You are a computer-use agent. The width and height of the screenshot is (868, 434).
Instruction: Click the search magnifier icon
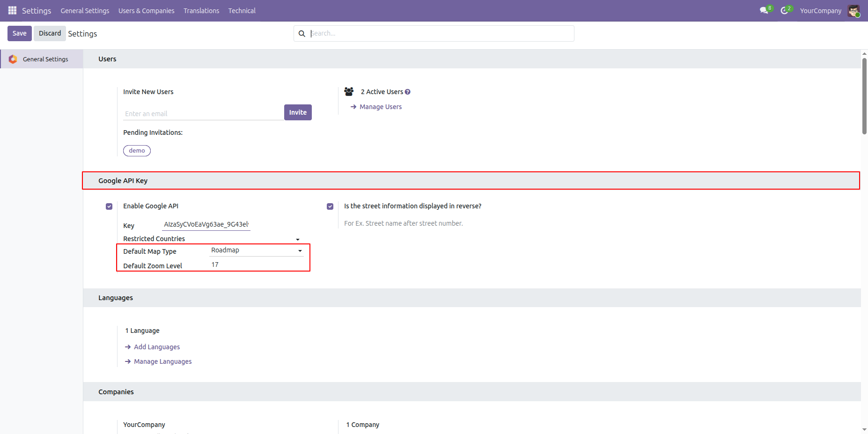click(x=302, y=34)
